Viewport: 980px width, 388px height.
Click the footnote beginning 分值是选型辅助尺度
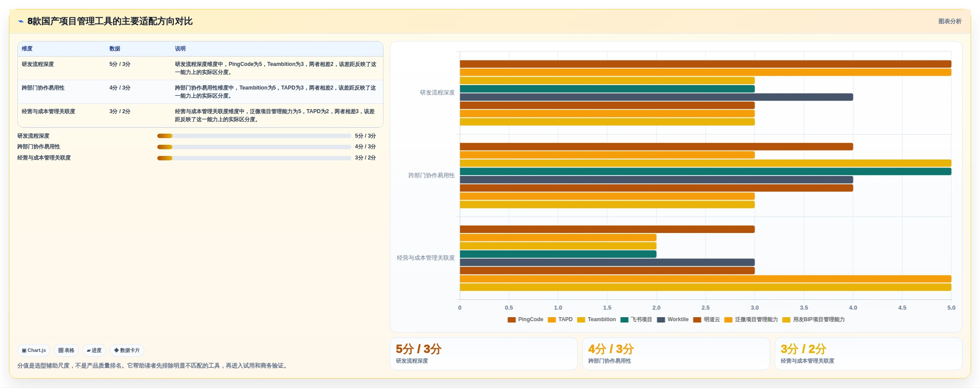(153, 366)
